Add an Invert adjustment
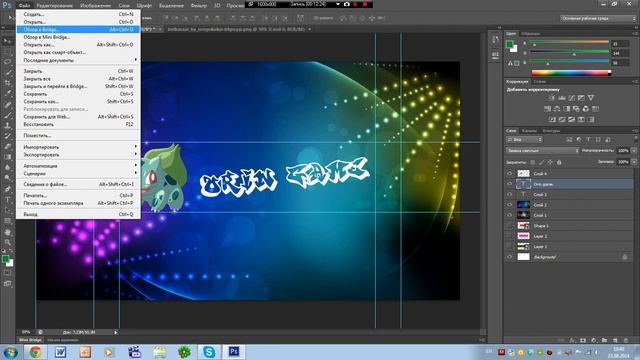 point(552,119)
